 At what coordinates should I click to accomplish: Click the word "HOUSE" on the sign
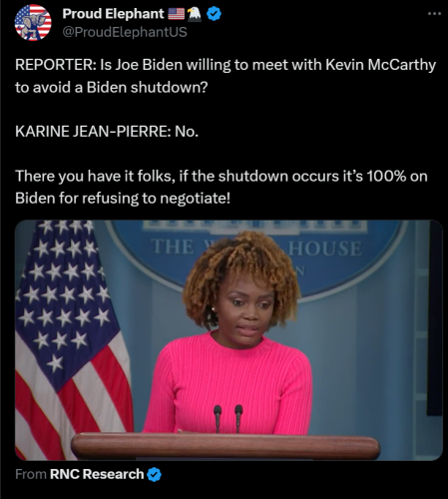325,249
